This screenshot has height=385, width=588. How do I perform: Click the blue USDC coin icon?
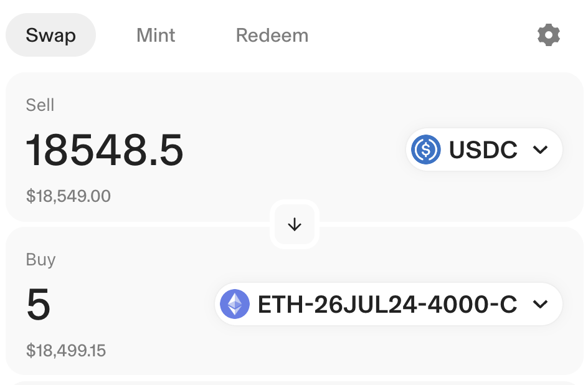(426, 150)
